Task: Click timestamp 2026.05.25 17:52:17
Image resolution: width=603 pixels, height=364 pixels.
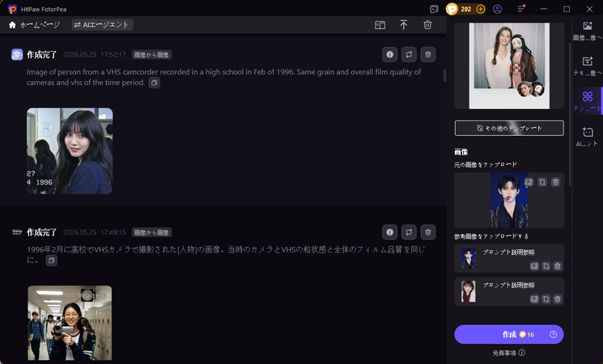Action: 94,54
